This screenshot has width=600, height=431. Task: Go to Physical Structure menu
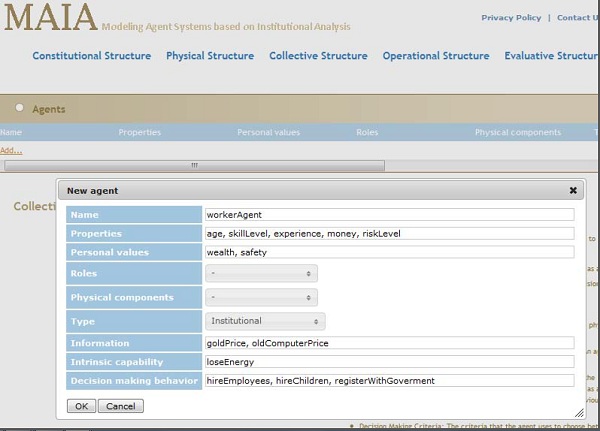tap(210, 56)
